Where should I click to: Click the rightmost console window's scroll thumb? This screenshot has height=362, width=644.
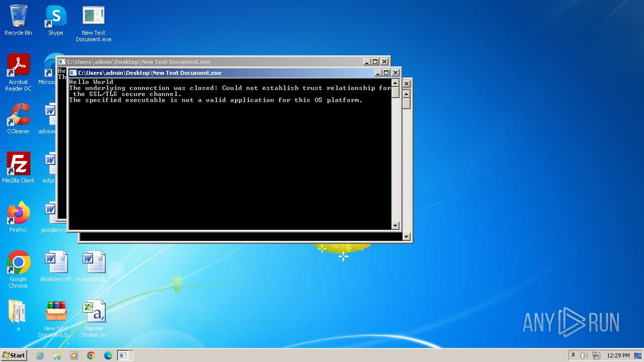coord(407,104)
